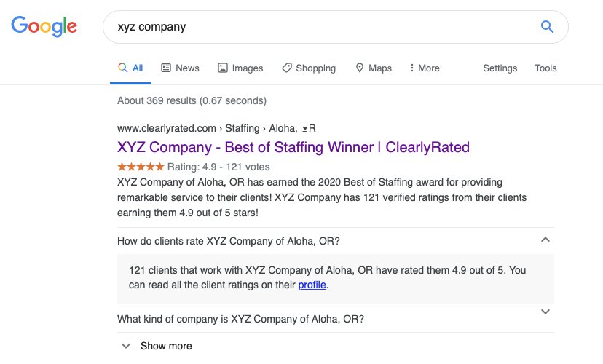The image size is (603, 364).
Task: Click the Google logo
Action: pos(44,26)
